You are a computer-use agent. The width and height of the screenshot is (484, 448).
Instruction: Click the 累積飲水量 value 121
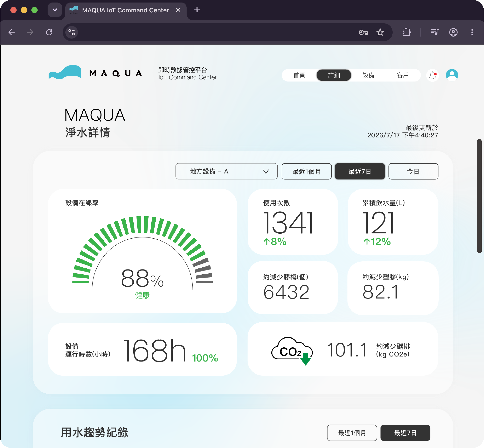(378, 222)
